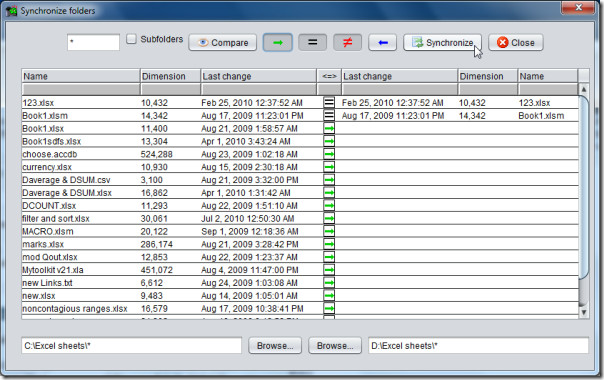Click green arrow in Daverage & DSUM.csv row
Screen dimensions: 604x380
[329, 180]
